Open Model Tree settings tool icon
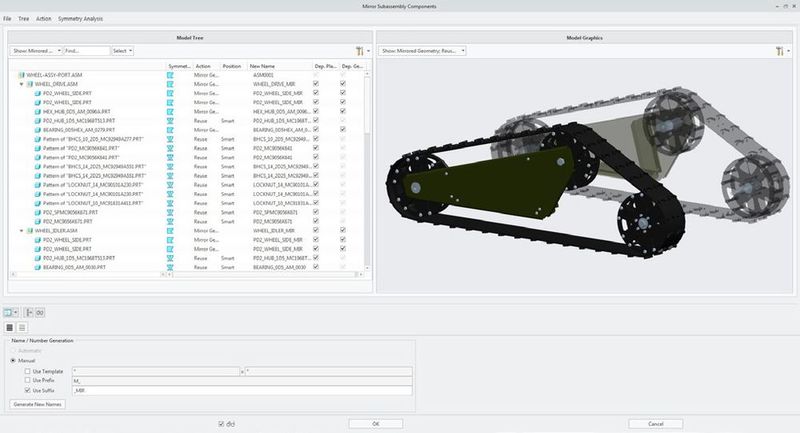 pyautogui.click(x=359, y=50)
